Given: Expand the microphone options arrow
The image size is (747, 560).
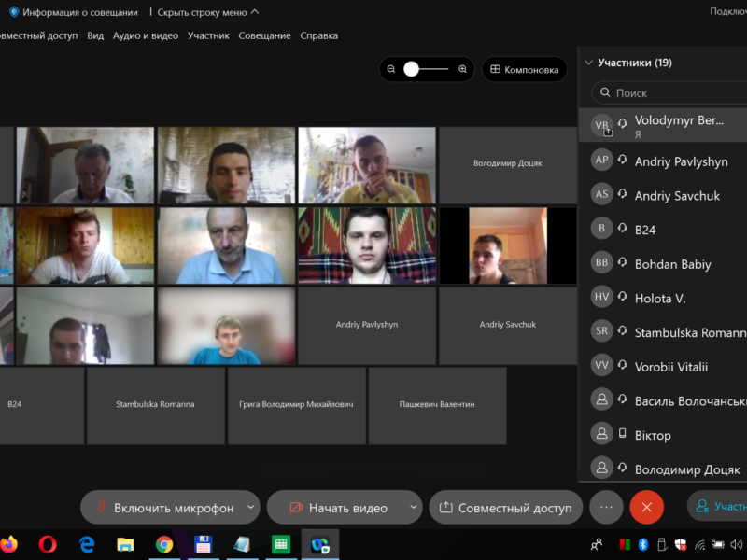Looking at the screenshot, I should 250,508.
